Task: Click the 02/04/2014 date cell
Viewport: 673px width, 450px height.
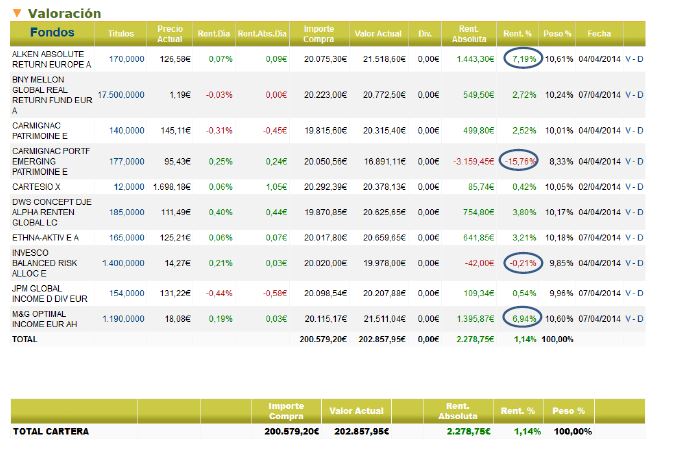Action: point(600,187)
